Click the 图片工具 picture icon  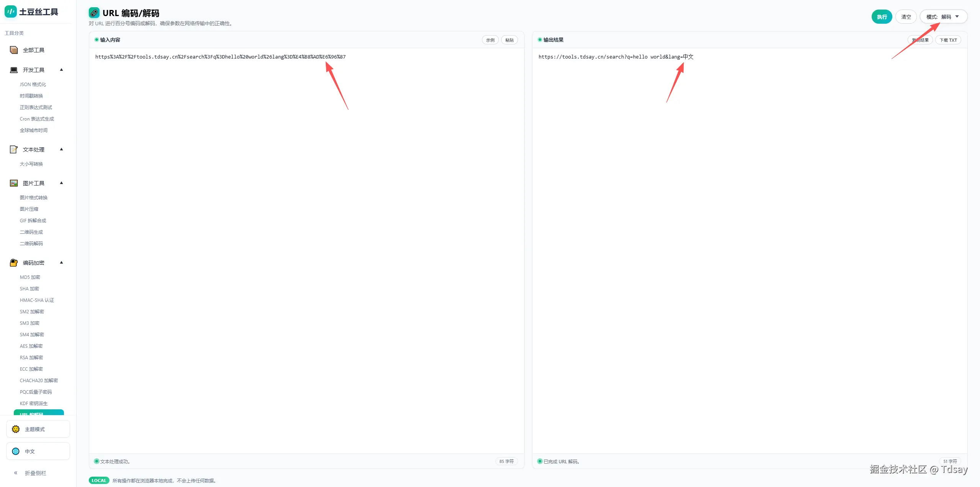point(14,183)
